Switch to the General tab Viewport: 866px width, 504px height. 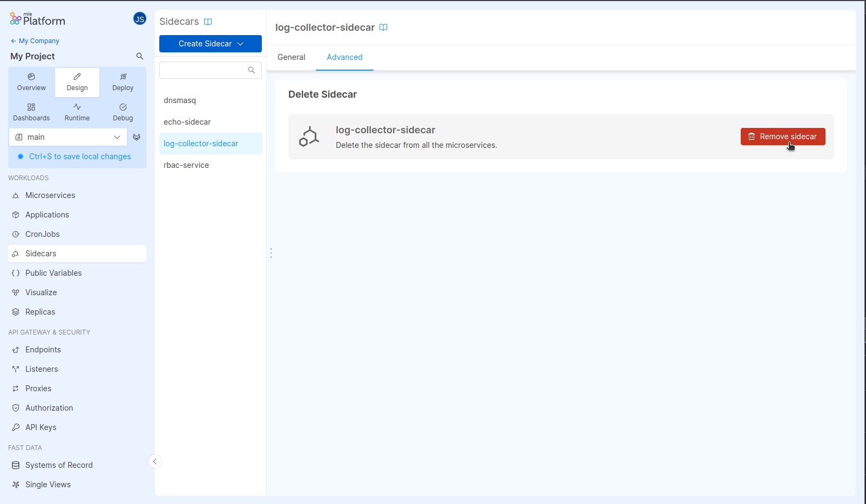coord(291,57)
